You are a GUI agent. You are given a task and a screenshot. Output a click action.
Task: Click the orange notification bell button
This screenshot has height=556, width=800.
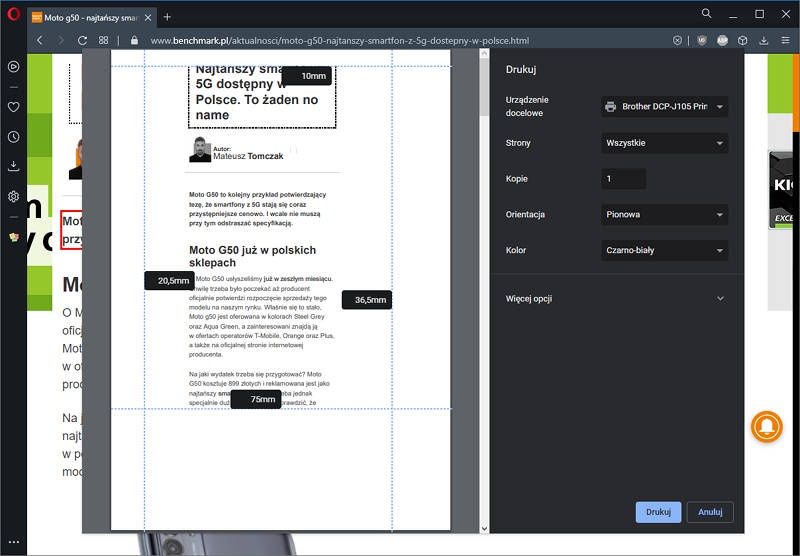tap(766, 426)
